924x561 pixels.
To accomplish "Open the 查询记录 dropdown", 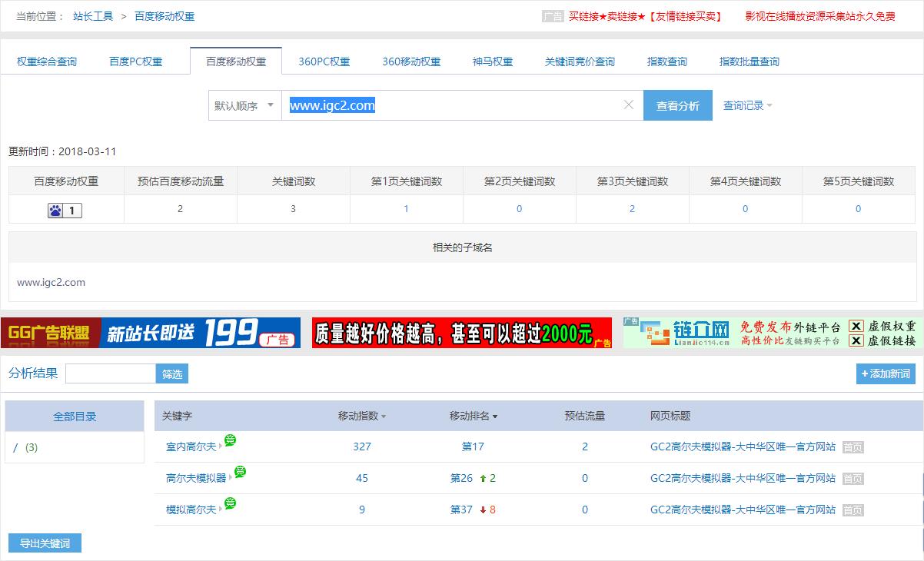I will pyautogui.click(x=744, y=105).
